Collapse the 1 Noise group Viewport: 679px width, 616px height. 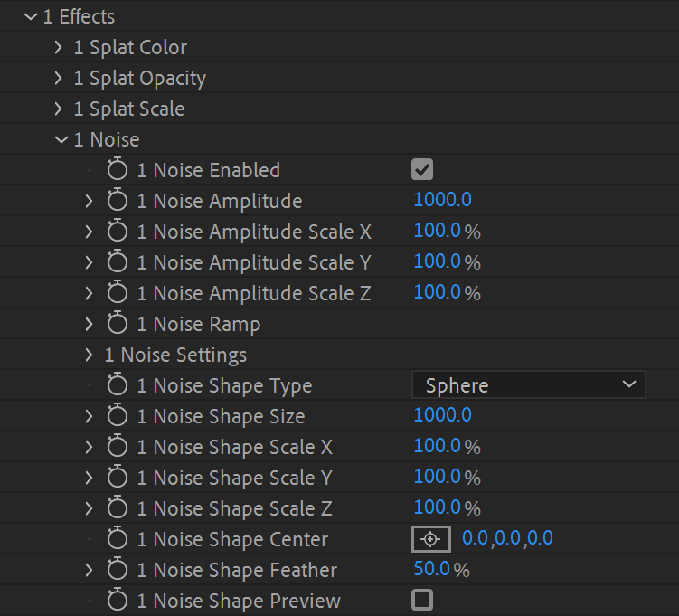point(61,139)
